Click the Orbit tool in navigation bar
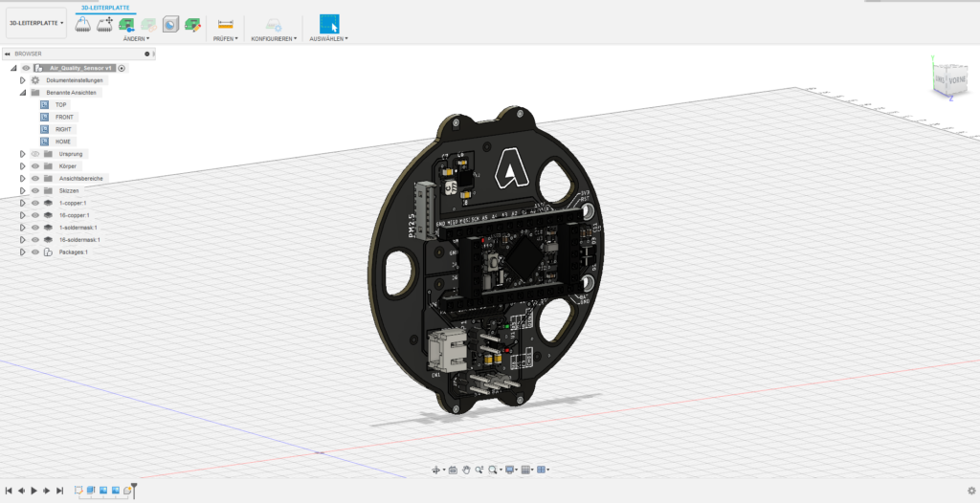The height and width of the screenshot is (503, 980). tap(437, 470)
